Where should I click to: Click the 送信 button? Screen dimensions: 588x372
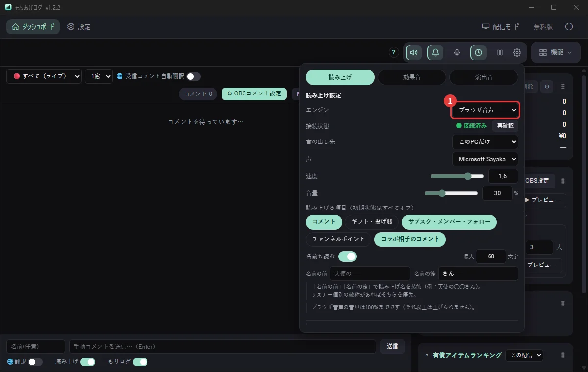(392, 346)
